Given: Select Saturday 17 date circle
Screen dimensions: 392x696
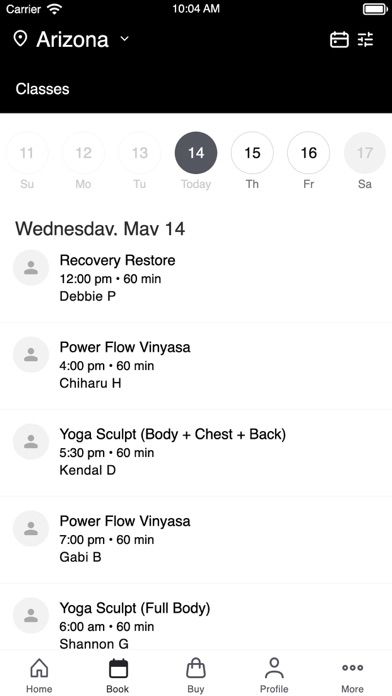Looking at the screenshot, I should pos(365,153).
